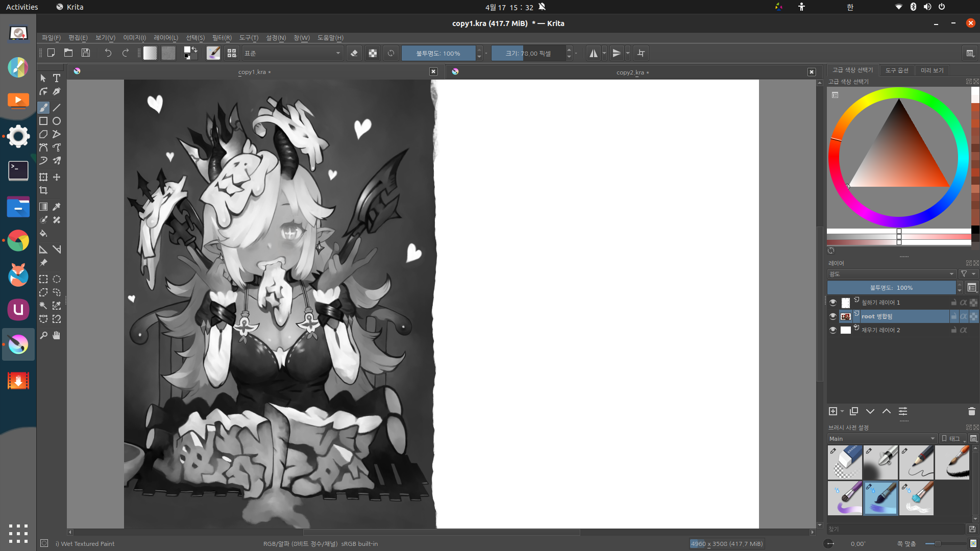Open the 광도 layer blend mode dropdown
980x551 pixels.
click(891, 274)
